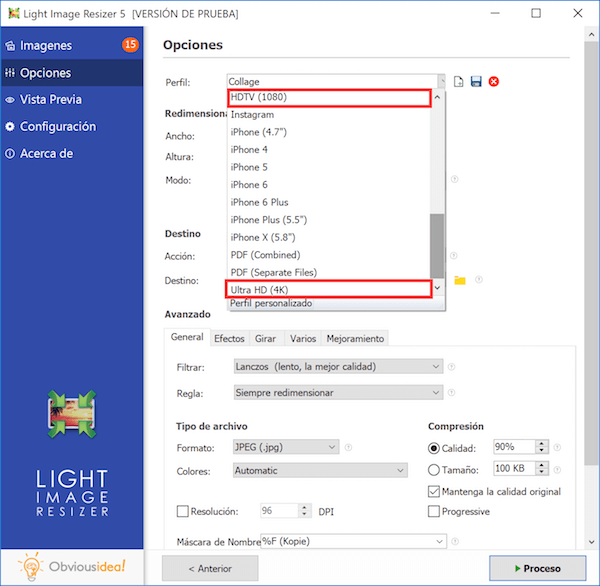Select iPhone Plus (5.5") profile

329,220
